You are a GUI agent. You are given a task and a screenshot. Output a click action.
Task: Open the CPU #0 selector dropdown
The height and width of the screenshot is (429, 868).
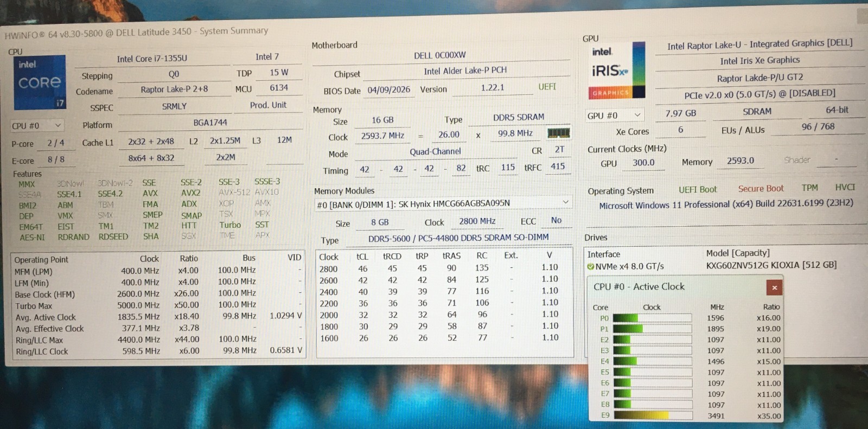tap(37, 126)
